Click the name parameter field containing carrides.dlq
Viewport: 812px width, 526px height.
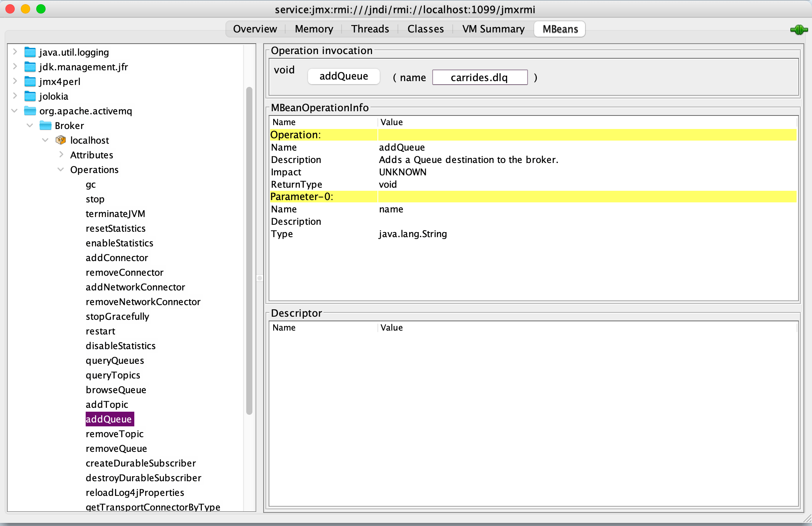480,77
